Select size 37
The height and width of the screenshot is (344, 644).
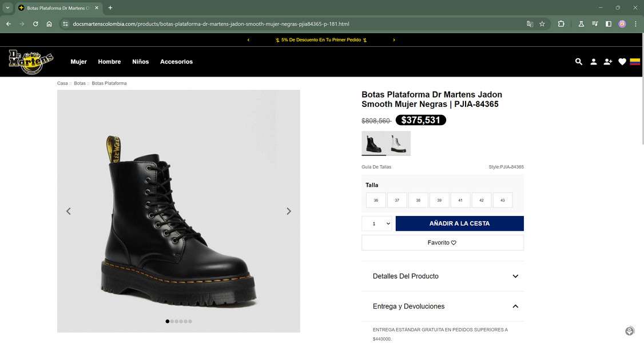397,201
